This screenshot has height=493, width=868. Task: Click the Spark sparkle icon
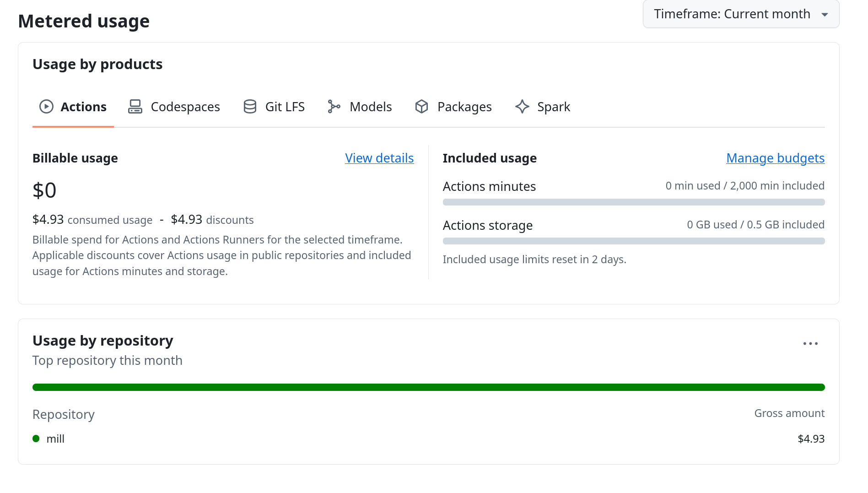522,107
